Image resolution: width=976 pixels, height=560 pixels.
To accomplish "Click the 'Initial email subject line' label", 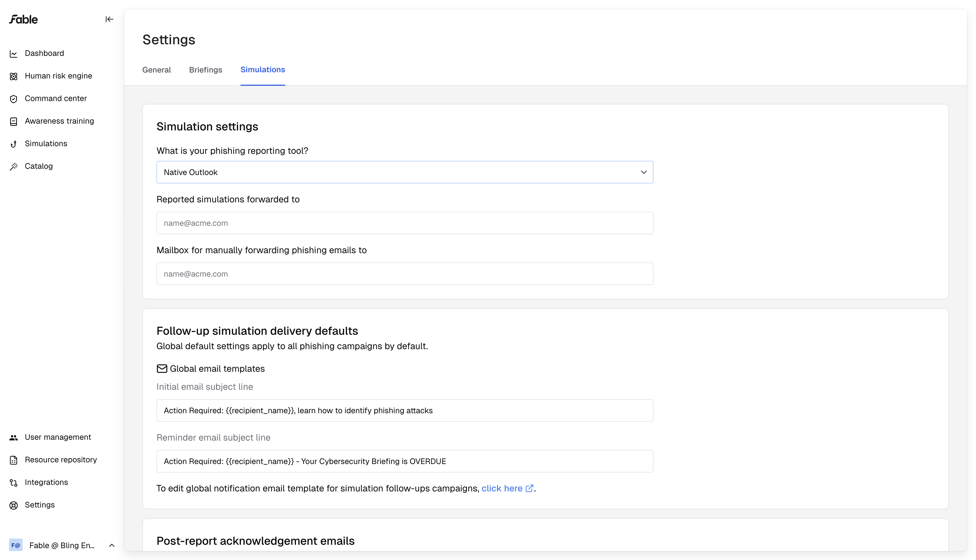I will (205, 387).
